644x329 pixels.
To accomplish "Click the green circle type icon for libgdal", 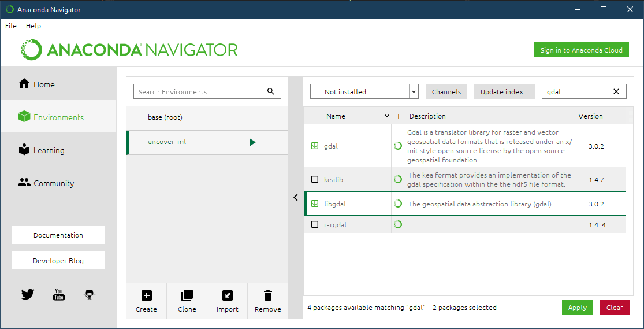I will pos(397,204).
